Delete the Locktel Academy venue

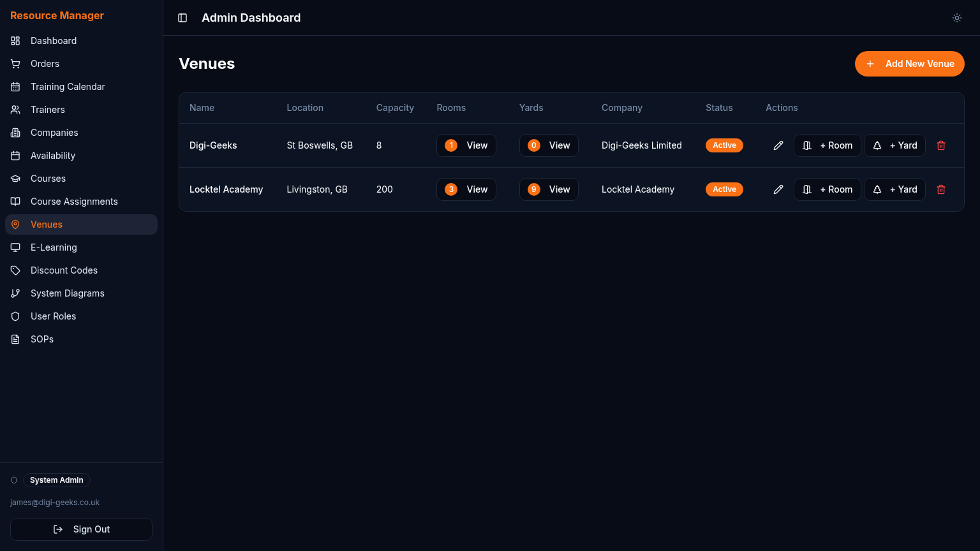pos(941,189)
